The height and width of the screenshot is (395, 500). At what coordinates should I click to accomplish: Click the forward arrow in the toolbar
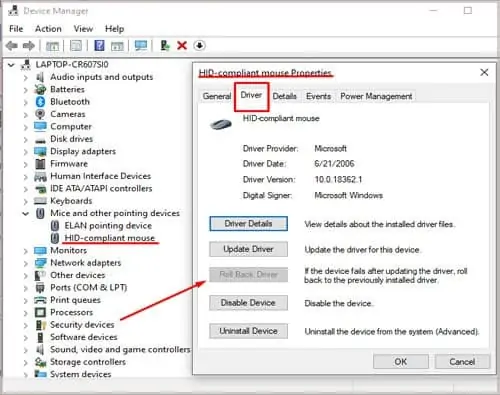(x=29, y=45)
